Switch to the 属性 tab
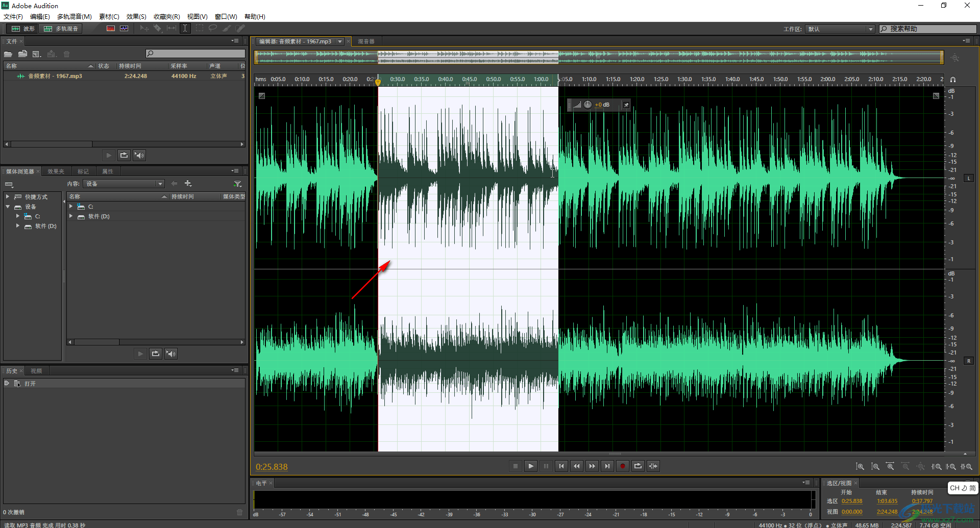 (x=108, y=171)
